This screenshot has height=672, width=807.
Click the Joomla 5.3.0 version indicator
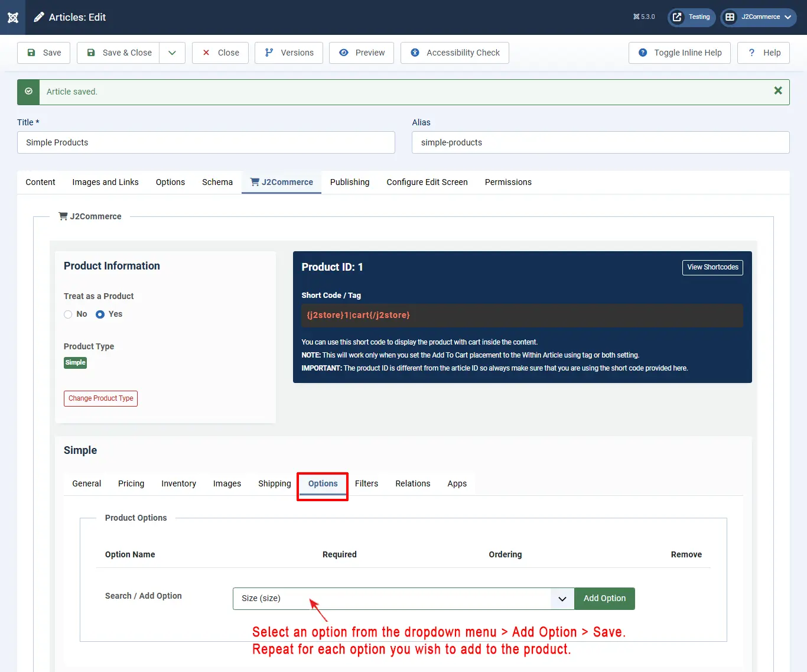click(644, 17)
